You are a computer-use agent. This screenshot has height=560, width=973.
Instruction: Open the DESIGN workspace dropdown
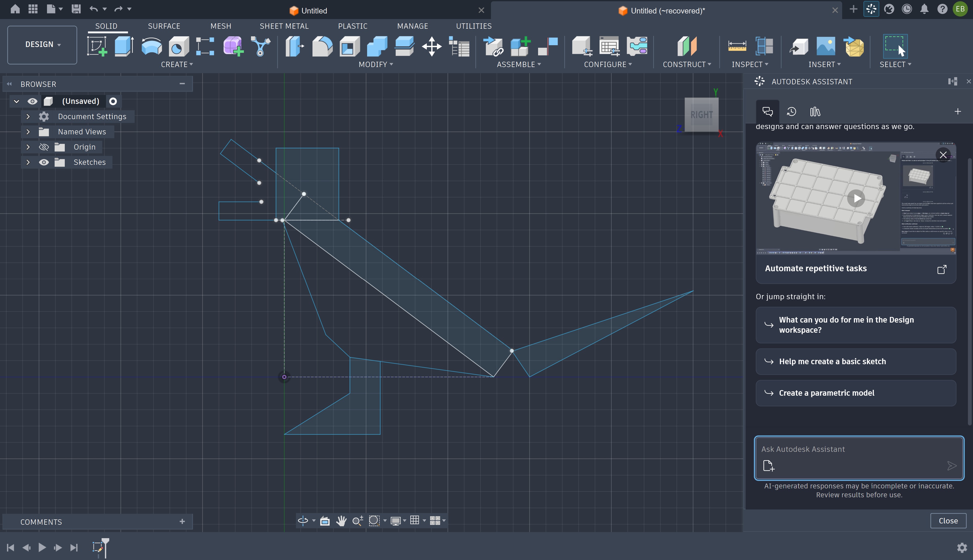click(42, 45)
